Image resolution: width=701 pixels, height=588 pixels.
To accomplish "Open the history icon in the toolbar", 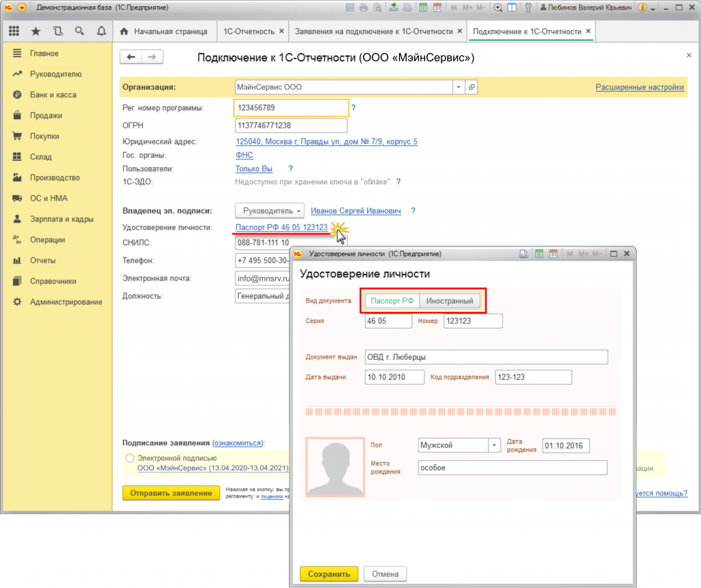I will (x=58, y=31).
